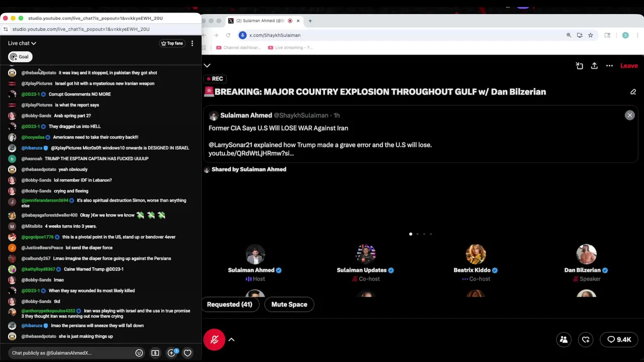Click @hasnoah username in chat
Screen dimensions: 644x362
pyautogui.click(x=32, y=159)
